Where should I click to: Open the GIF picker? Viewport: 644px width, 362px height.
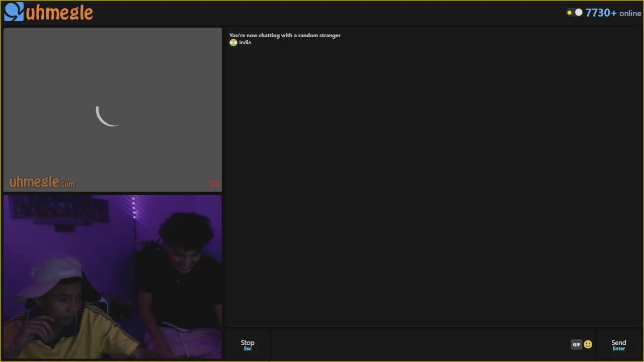pos(576,344)
